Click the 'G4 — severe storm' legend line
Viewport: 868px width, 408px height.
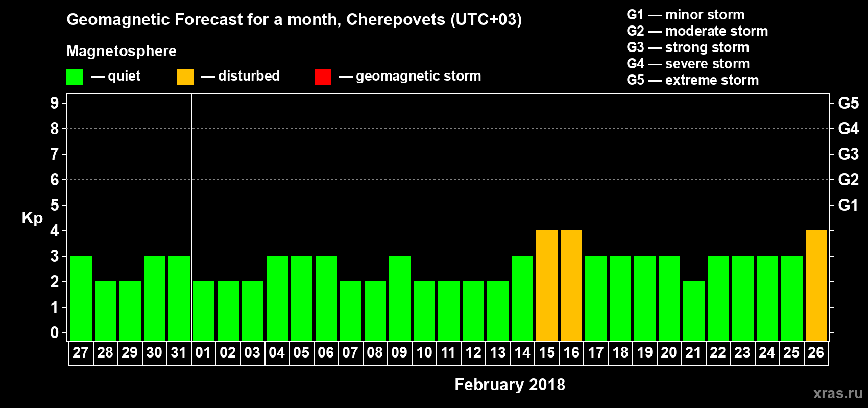coord(688,64)
